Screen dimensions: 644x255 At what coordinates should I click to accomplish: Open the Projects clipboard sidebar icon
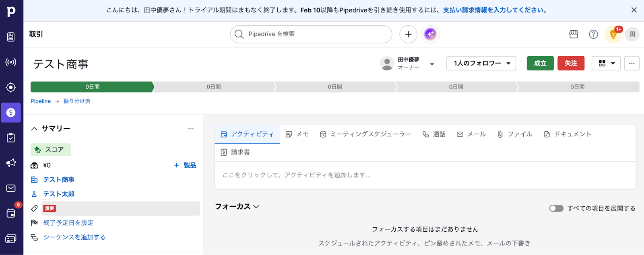[x=11, y=138]
